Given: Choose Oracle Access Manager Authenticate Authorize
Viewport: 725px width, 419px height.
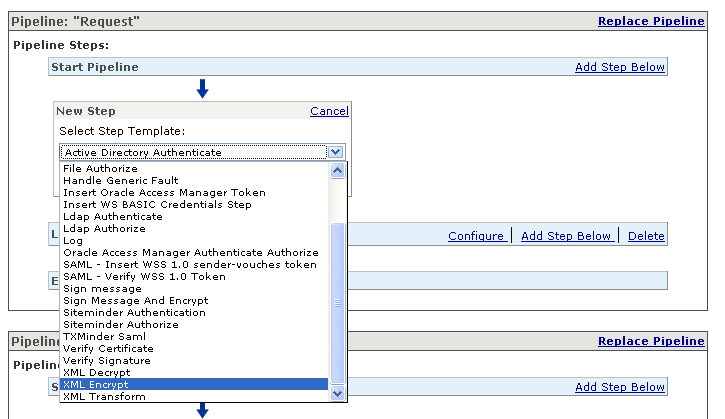Looking at the screenshot, I should tap(194, 253).
